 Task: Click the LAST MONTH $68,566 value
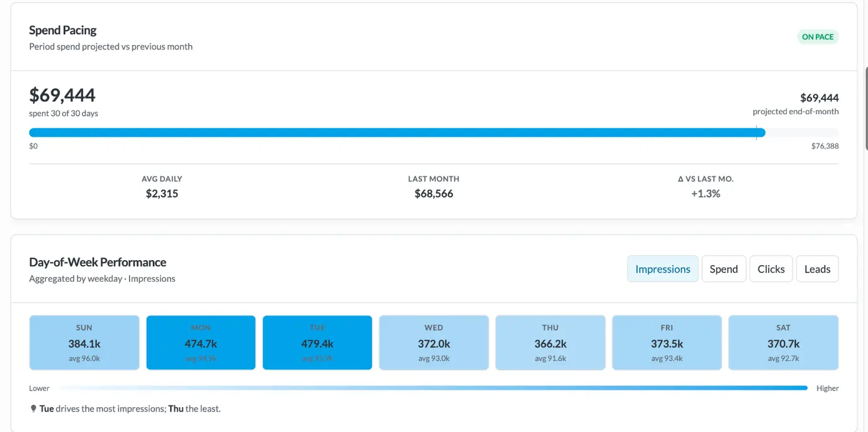(x=434, y=194)
